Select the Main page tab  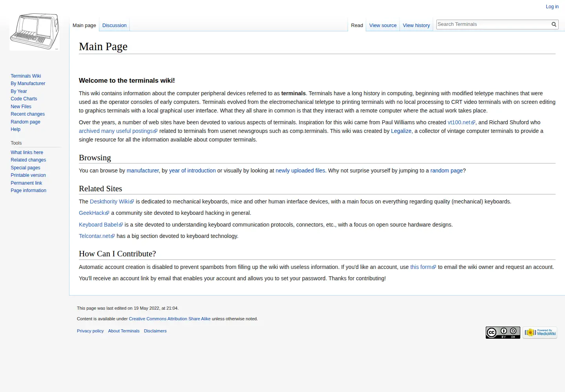coord(84,25)
